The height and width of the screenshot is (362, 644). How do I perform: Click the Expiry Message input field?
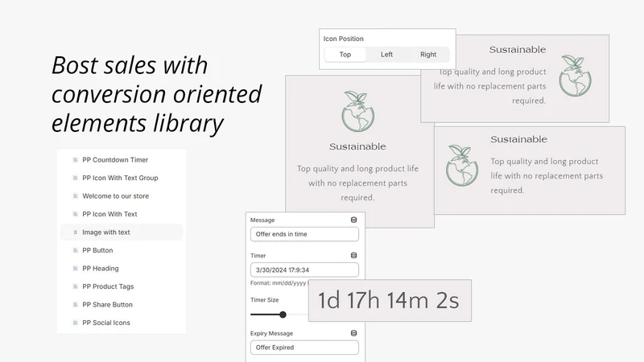[304, 348]
